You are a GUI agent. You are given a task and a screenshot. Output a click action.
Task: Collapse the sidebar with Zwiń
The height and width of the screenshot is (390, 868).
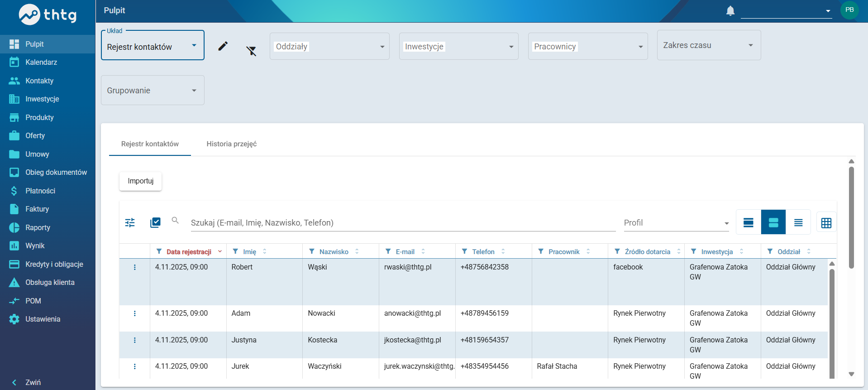pos(48,382)
